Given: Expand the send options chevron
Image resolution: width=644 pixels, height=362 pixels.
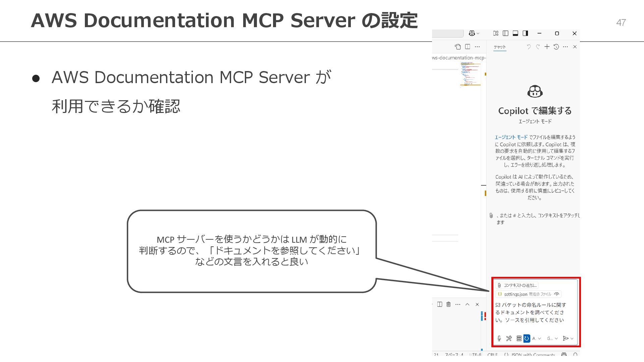Looking at the screenshot, I should (572, 339).
